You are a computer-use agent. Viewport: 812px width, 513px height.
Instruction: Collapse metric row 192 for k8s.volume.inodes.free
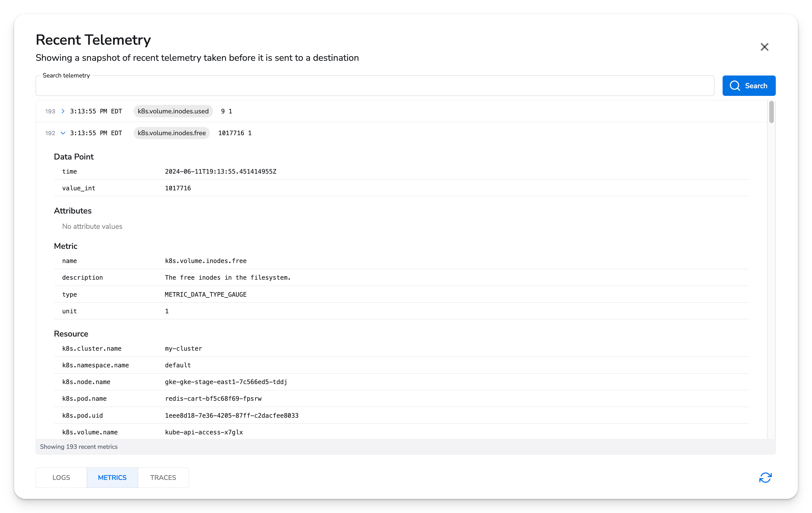63,133
